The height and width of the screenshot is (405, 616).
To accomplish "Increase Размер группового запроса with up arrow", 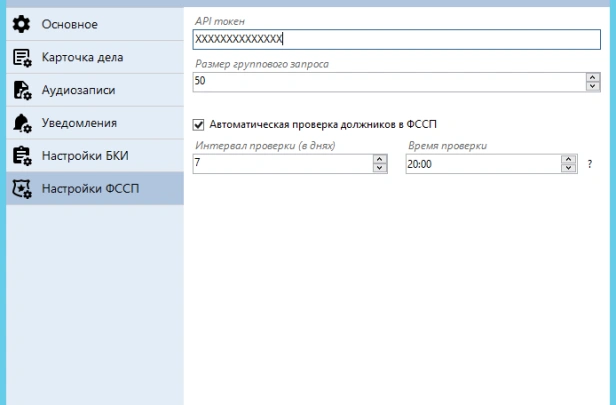I will coord(592,76).
